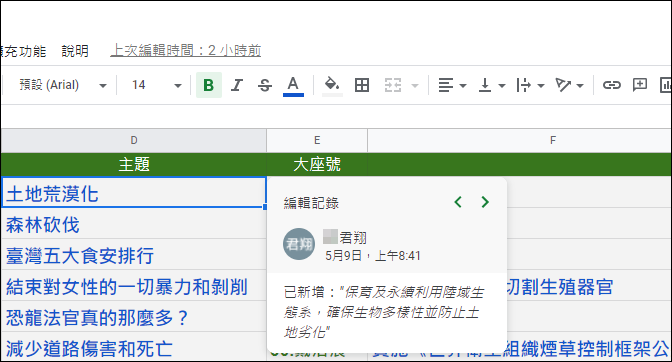Open the last edit time link

point(186,51)
